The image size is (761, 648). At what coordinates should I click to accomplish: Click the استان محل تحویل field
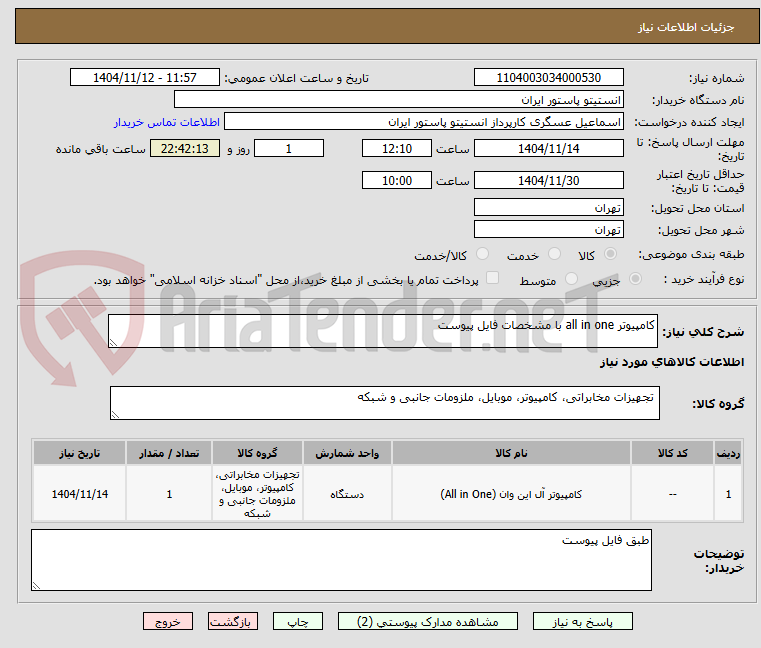[548, 207]
